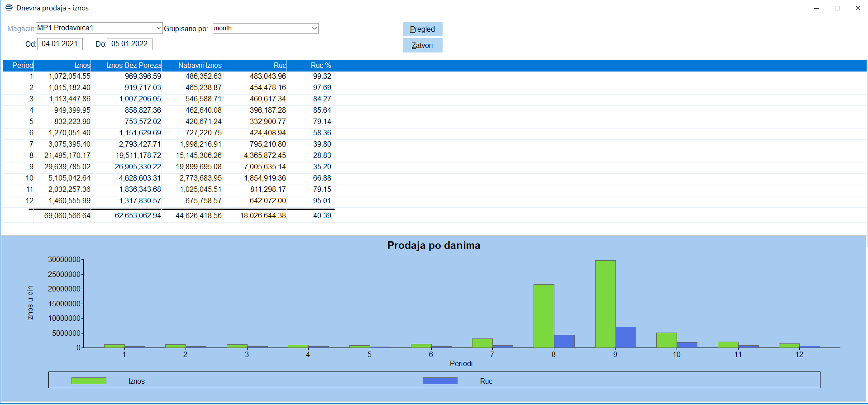
Task: Open the Magacin warehouse dropdown
Action: tap(158, 28)
